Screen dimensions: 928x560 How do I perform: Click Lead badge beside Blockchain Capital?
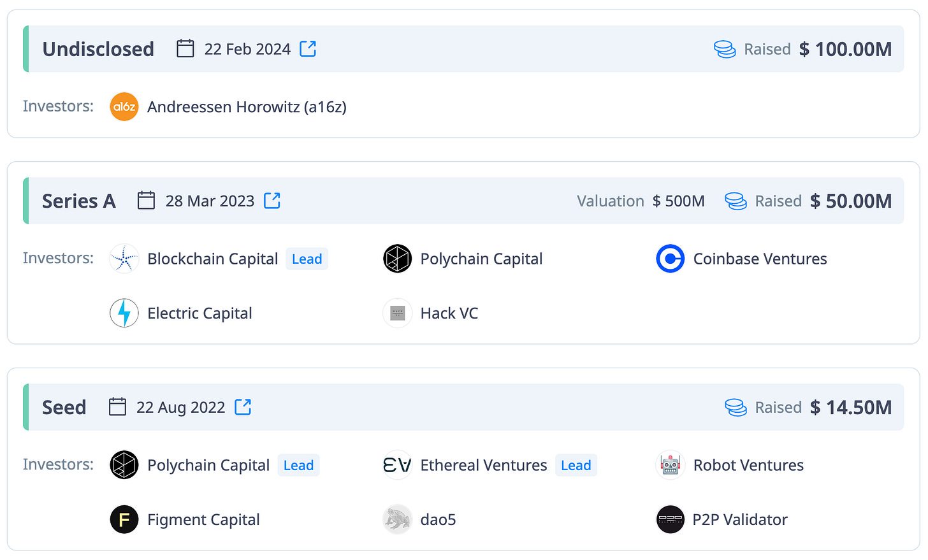pyautogui.click(x=307, y=259)
